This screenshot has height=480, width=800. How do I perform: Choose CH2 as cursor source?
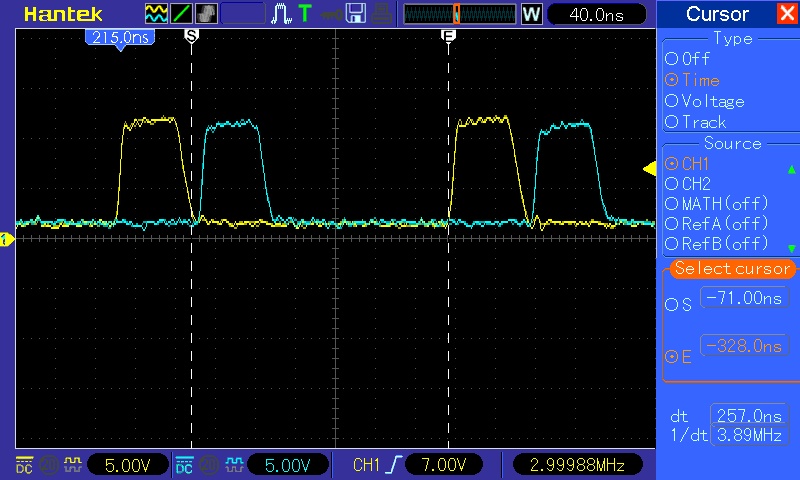click(x=688, y=184)
